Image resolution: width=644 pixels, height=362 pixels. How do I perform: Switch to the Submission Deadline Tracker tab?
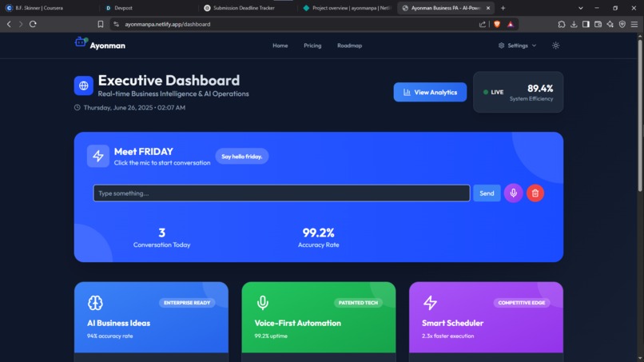click(248, 8)
